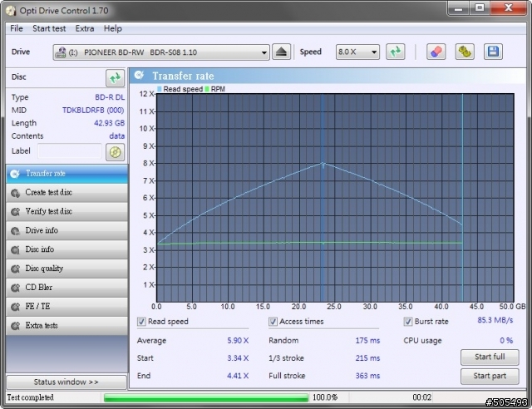Click the Drive info sidebar icon
Viewport: 532px width, 409px height.
tap(15, 231)
